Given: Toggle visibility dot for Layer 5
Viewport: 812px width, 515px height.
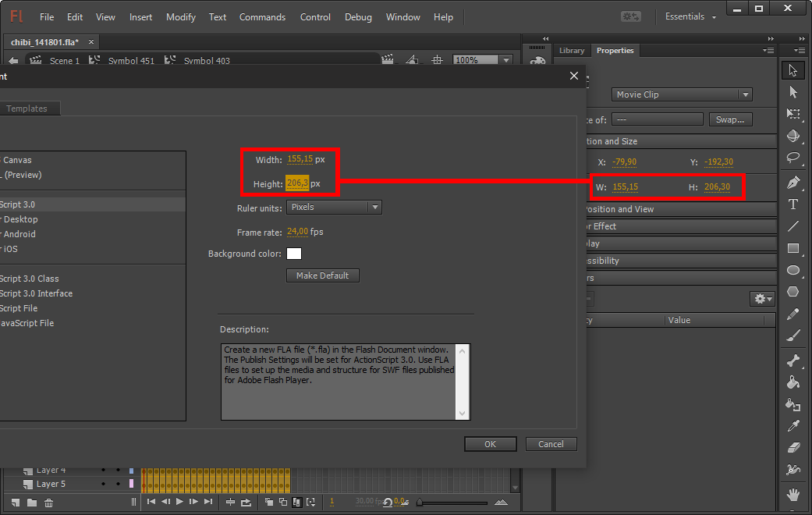Looking at the screenshot, I should click(x=102, y=484).
